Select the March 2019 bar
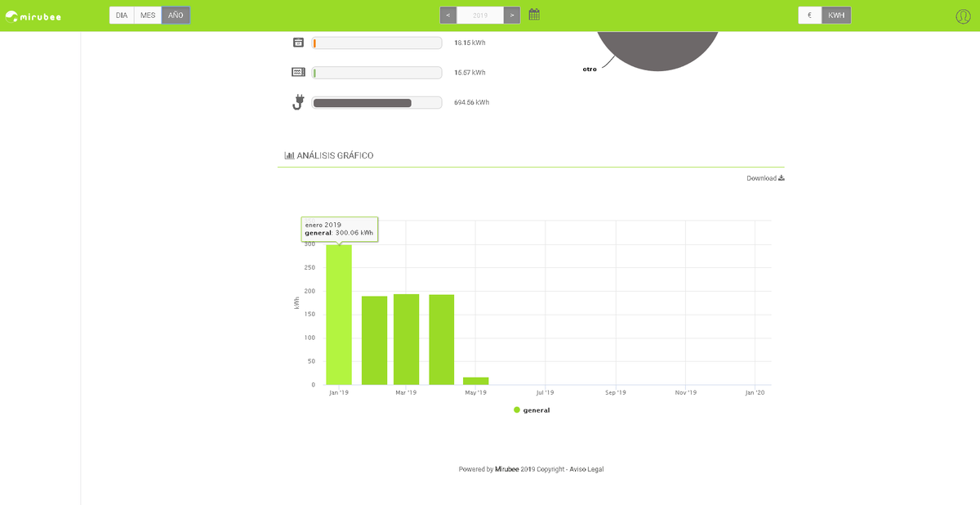The image size is (980, 505). coord(406,339)
